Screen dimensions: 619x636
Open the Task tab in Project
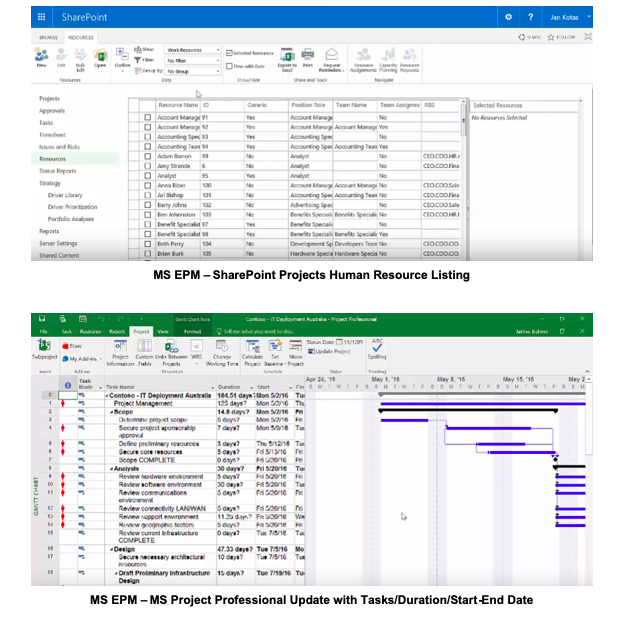coord(66,331)
